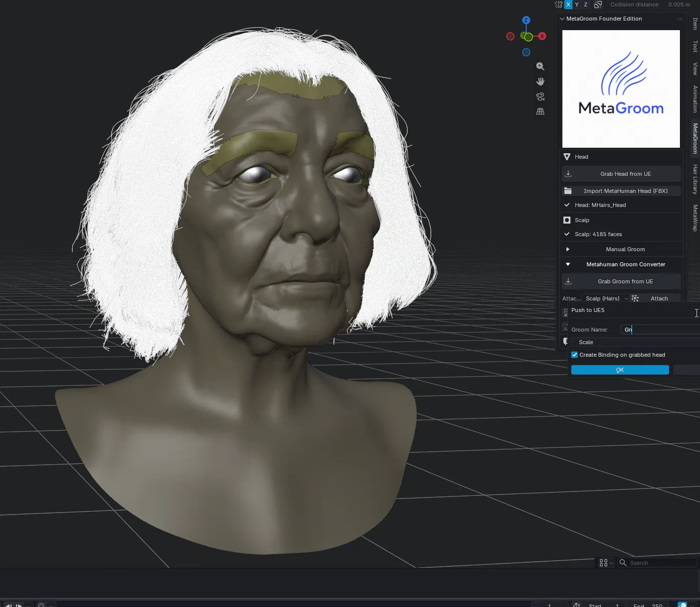700x607 pixels.
Task: Click the Head section mesh icon
Action: (567, 157)
